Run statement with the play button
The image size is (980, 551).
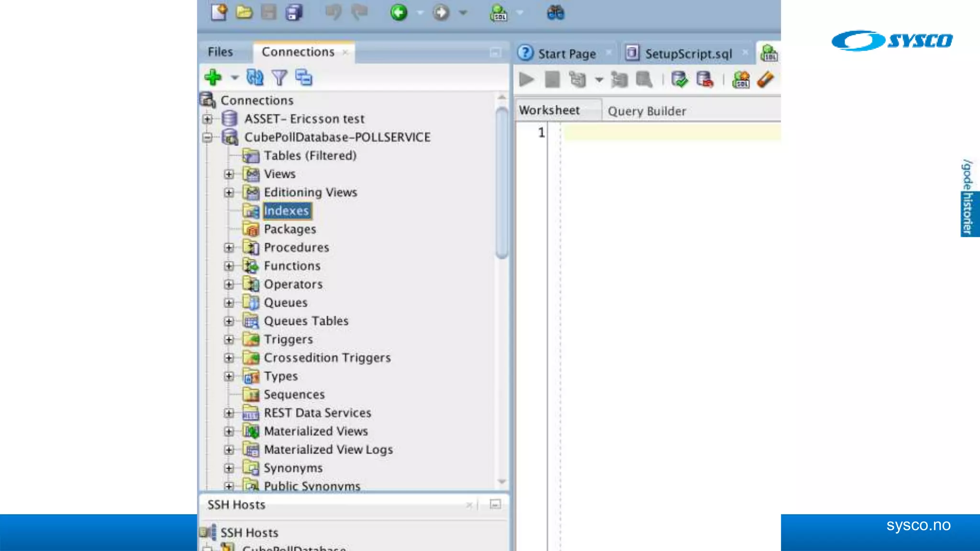tap(526, 79)
